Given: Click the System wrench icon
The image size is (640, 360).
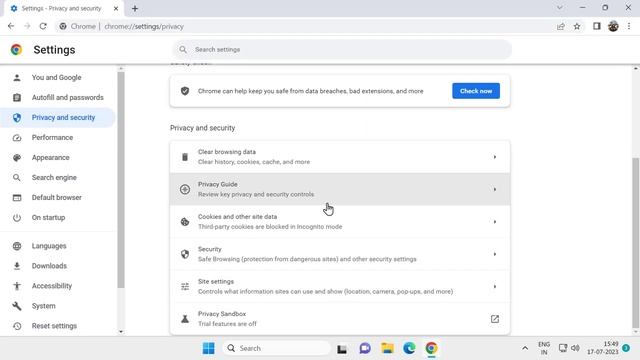Looking at the screenshot, I should pyautogui.click(x=17, y=306).
